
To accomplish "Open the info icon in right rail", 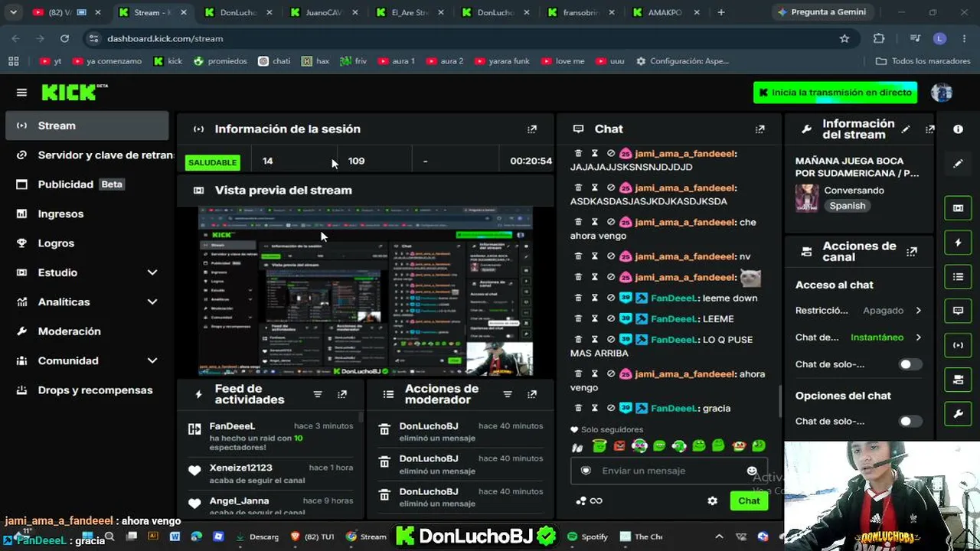I will [x=958, y=129].
